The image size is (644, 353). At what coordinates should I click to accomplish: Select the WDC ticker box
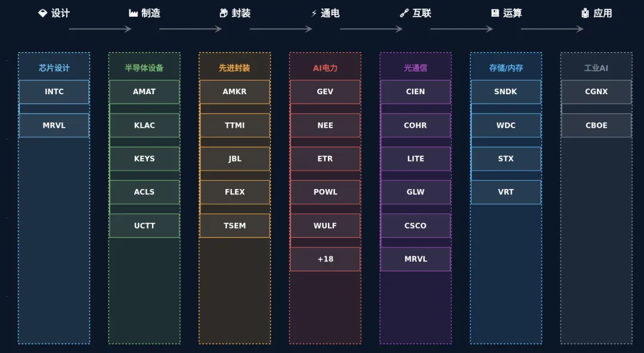coord(506,125)
